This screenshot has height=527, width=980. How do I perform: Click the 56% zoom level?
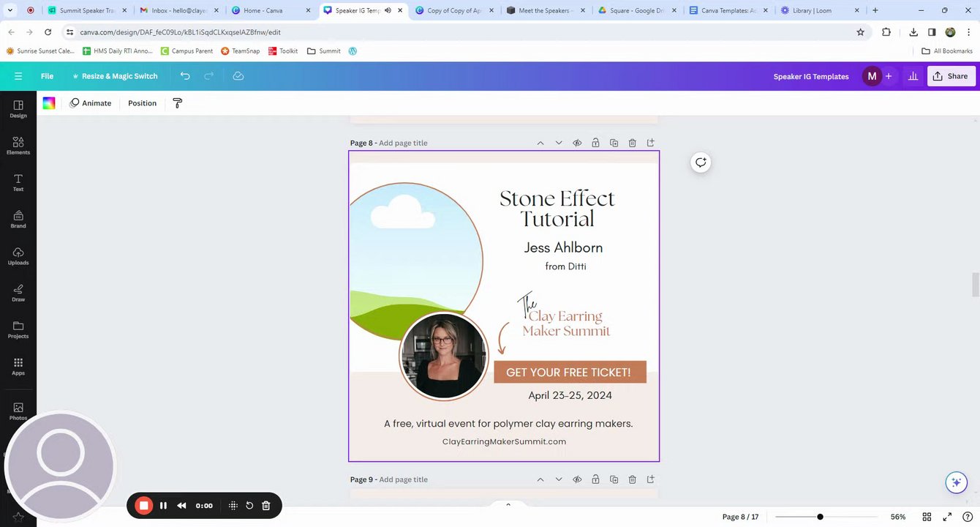[x=898, y=517]
